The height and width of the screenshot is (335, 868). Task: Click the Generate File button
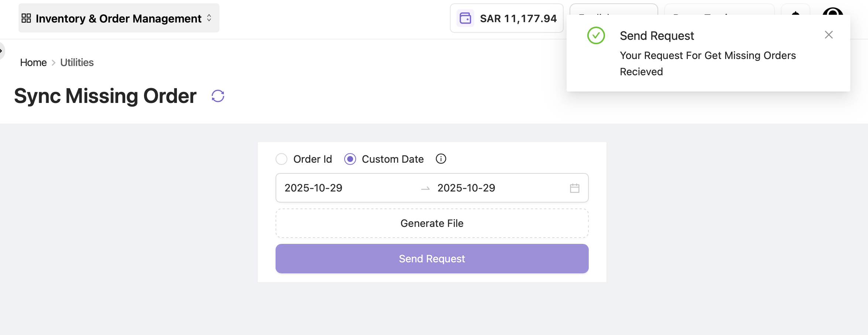(432, 223)
